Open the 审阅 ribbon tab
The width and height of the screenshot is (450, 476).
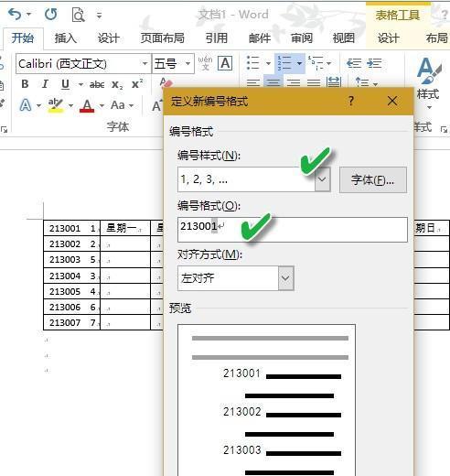301,38
